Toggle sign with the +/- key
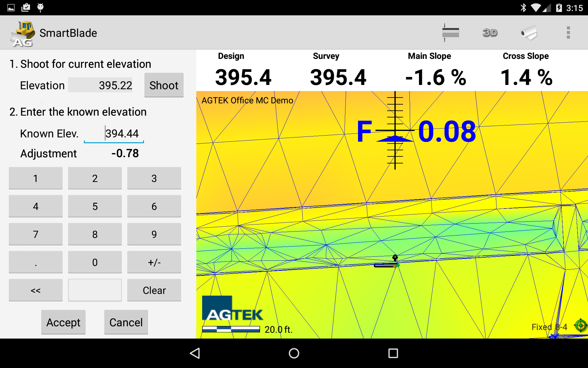588x368 pixels. tap(154, 263)
